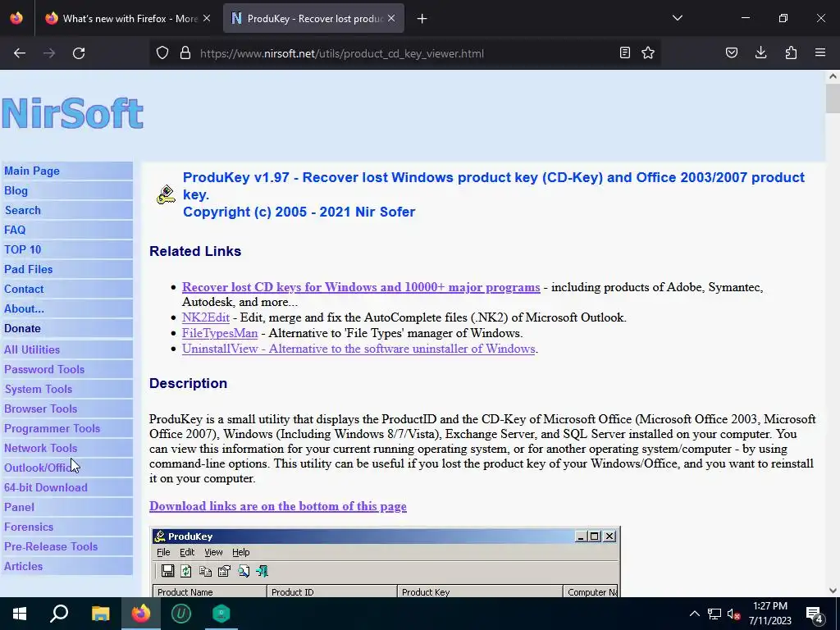Open Pad Files sidebar link
This screenshot has height=630, width=840.
coord(29,269)
